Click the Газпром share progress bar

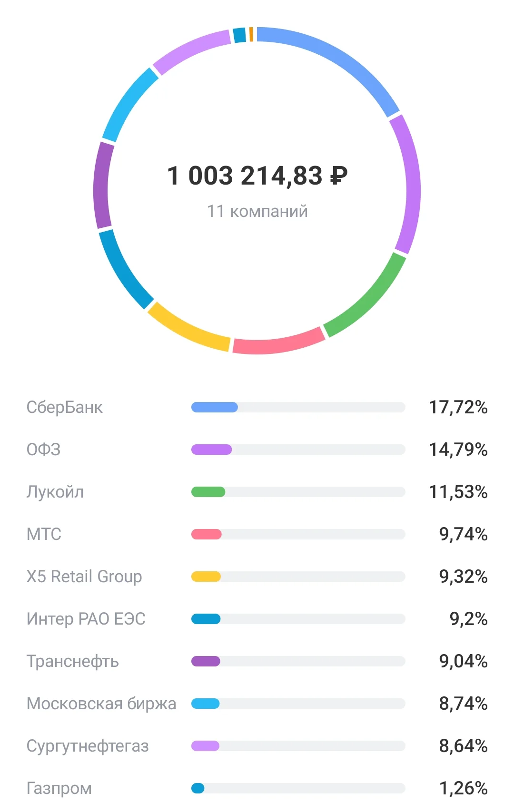click(298, 788)
